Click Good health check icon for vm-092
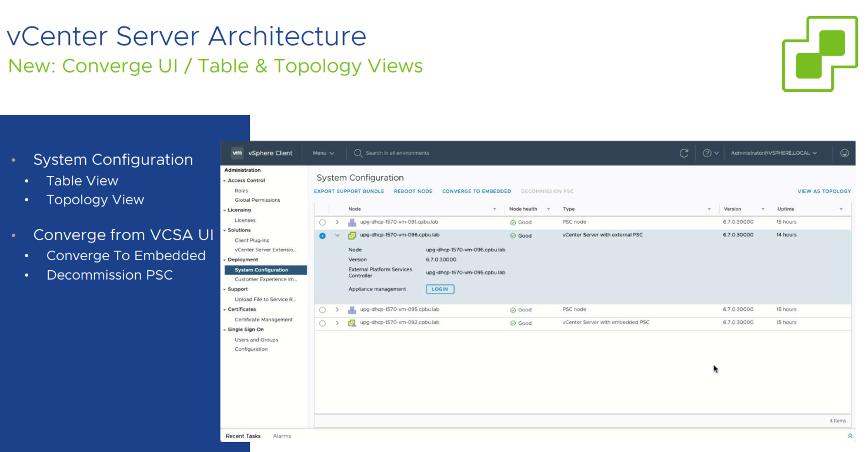 [513, 323]
